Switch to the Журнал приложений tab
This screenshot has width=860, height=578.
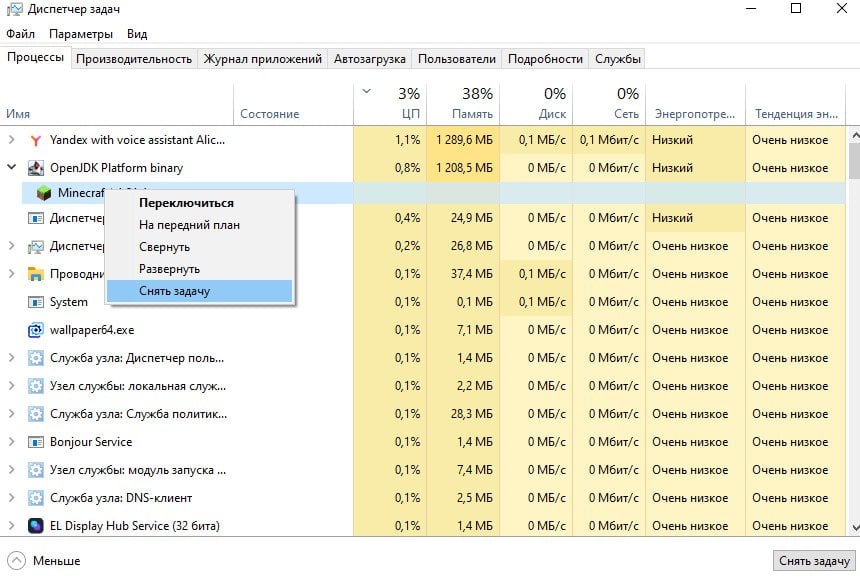pos(263,59)
